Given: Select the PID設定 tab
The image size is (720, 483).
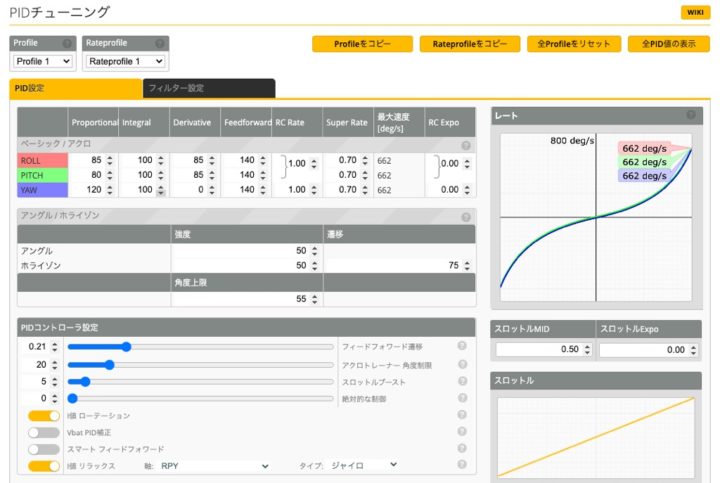Looking at the screenshot, I should click(x=75, y=89).
